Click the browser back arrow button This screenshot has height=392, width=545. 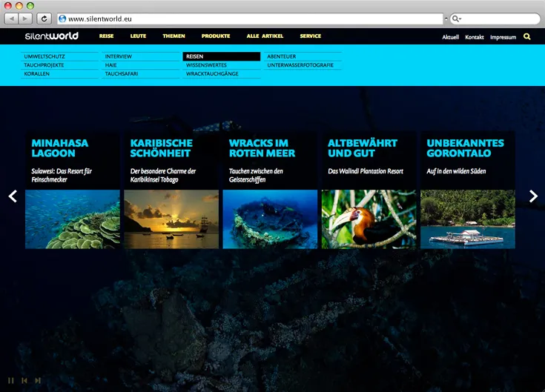tap(11, 19)
